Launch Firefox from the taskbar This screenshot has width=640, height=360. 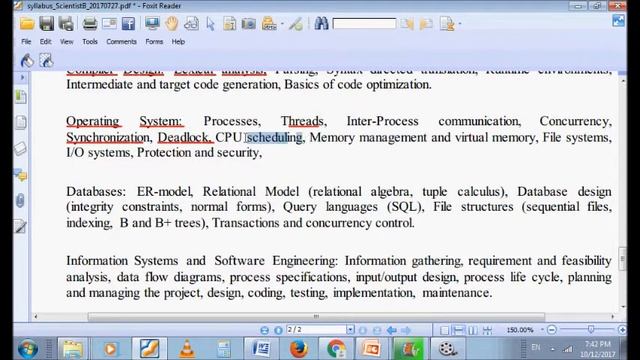(299, 349)
